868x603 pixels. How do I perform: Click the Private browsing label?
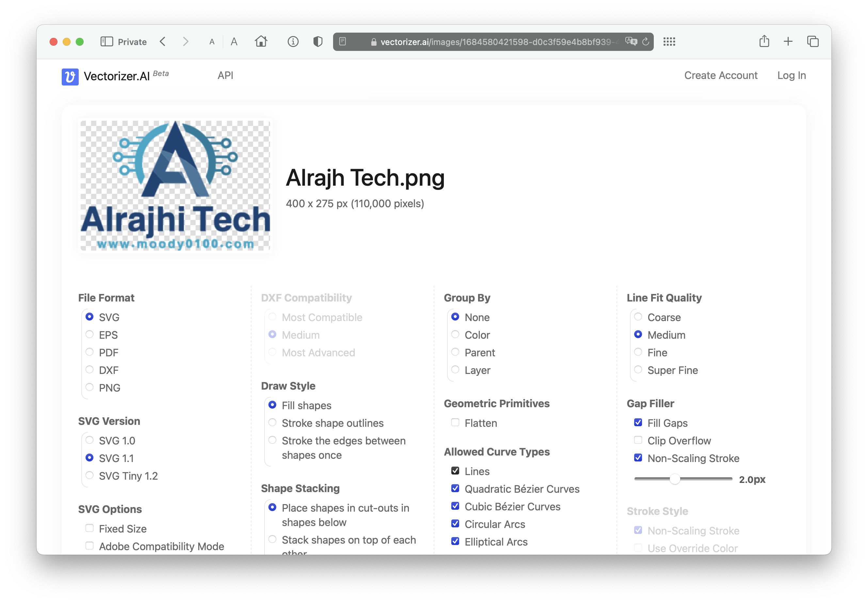pyautogui.click(x=132, y=42)
